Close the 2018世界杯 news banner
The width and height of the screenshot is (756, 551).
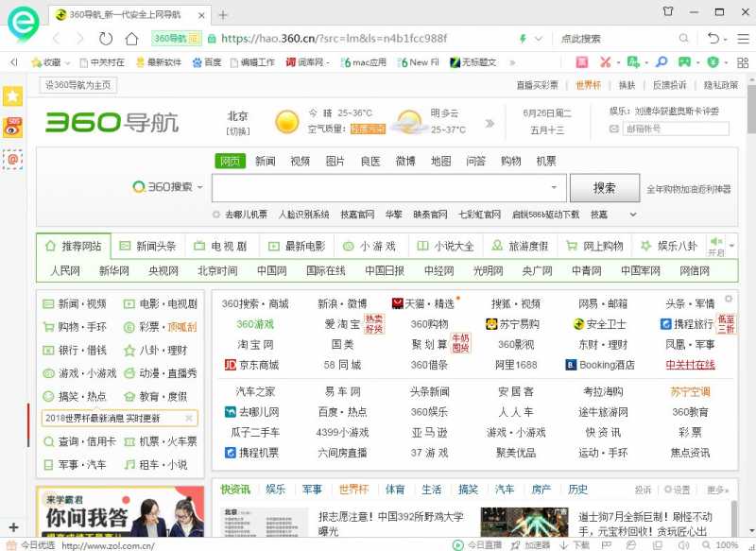tap(189, 418)
